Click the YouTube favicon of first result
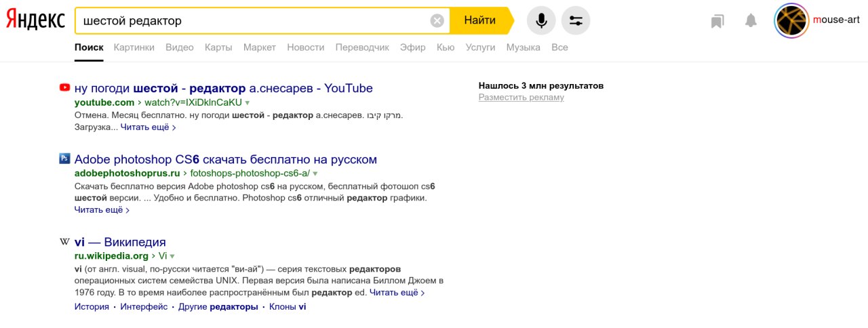The image size is (868, 328). [x=65, y=87]
